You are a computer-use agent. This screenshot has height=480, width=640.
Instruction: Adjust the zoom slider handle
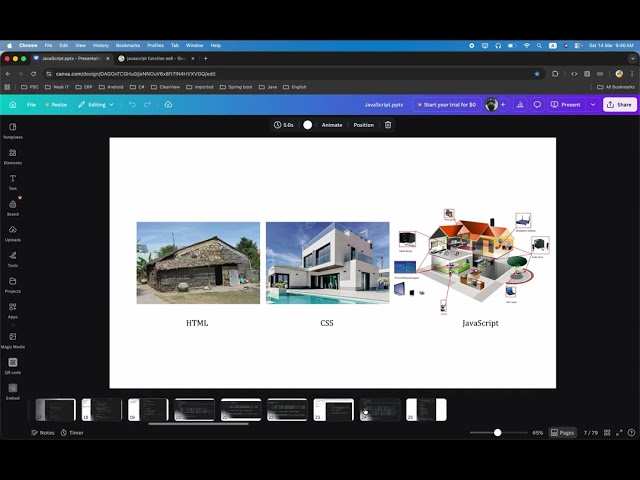[x=497, y=432]
